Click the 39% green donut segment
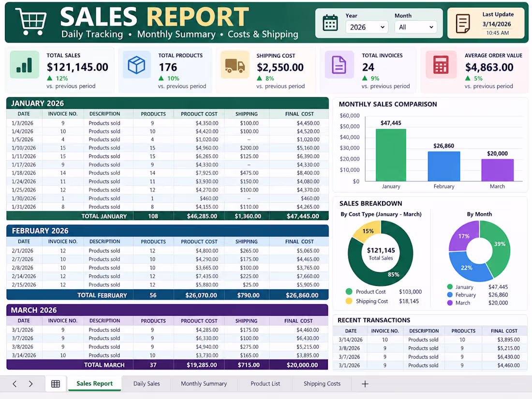Viewport: 532px width, 399px height. tap(500, 244)
